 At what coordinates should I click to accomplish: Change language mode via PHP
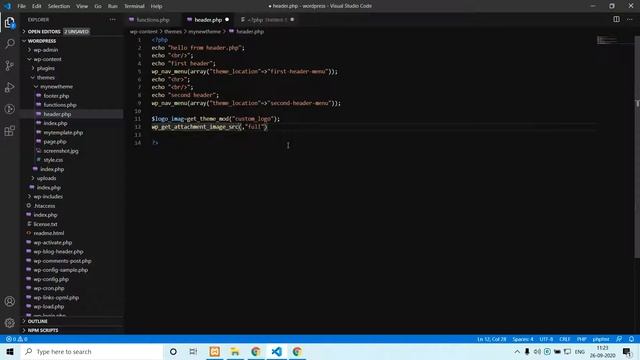point(582,339)
